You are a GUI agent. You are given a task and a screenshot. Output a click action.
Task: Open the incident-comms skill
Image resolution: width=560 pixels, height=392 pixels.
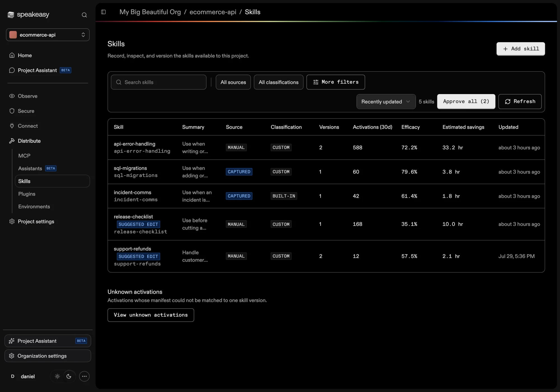pyautogui.click(x=132, y=192)
